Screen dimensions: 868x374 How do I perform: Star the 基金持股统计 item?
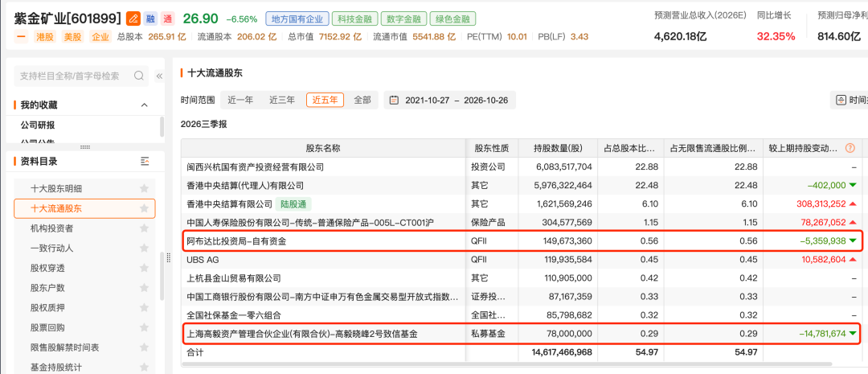point(144,368)
